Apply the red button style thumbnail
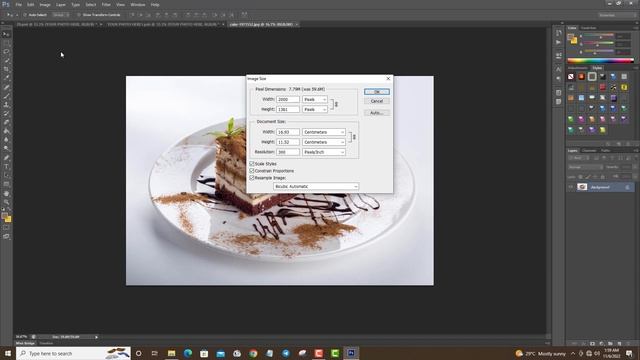The image size is (640, 360). 581,76
